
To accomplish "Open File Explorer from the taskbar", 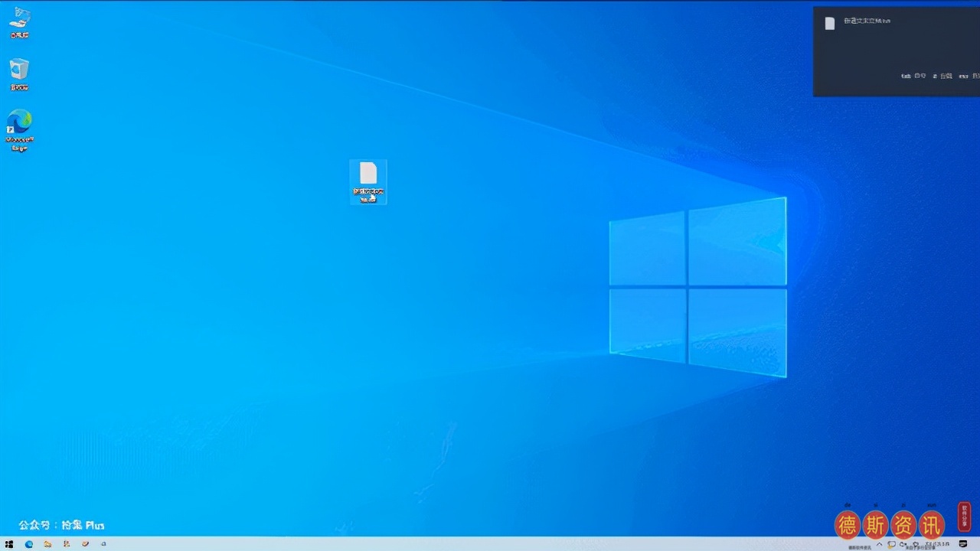I will pyautogui.click(x=47, y=544).
